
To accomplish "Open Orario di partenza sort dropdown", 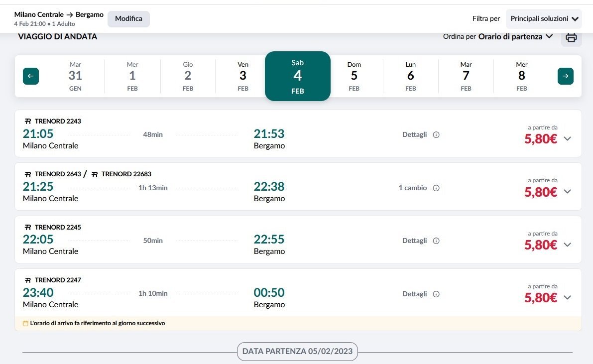I will [515, 36].
